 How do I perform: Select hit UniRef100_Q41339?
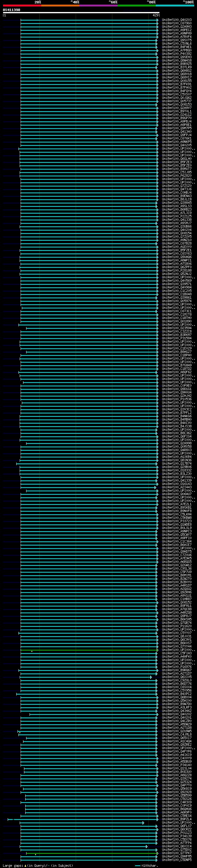177,481
